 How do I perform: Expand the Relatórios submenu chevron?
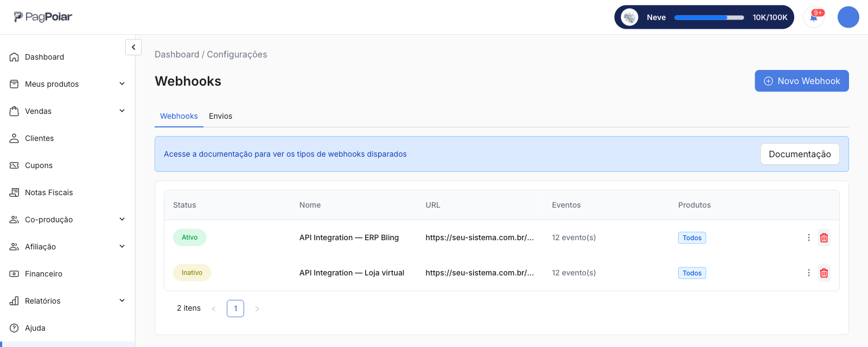tap(122, 300)
